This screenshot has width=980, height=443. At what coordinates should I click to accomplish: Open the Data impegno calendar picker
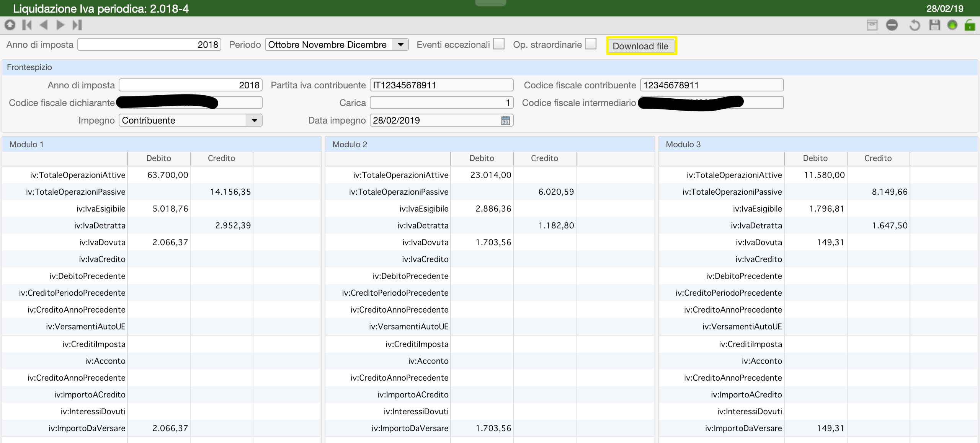click(506, 121)
